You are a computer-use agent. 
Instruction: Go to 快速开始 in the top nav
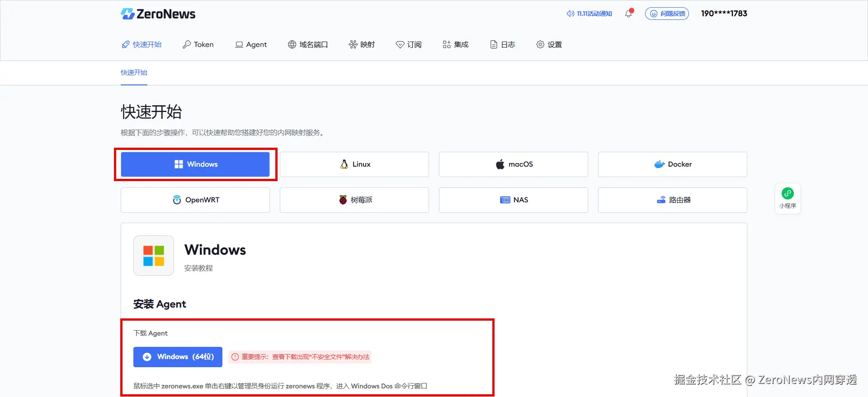pos(142,44)
